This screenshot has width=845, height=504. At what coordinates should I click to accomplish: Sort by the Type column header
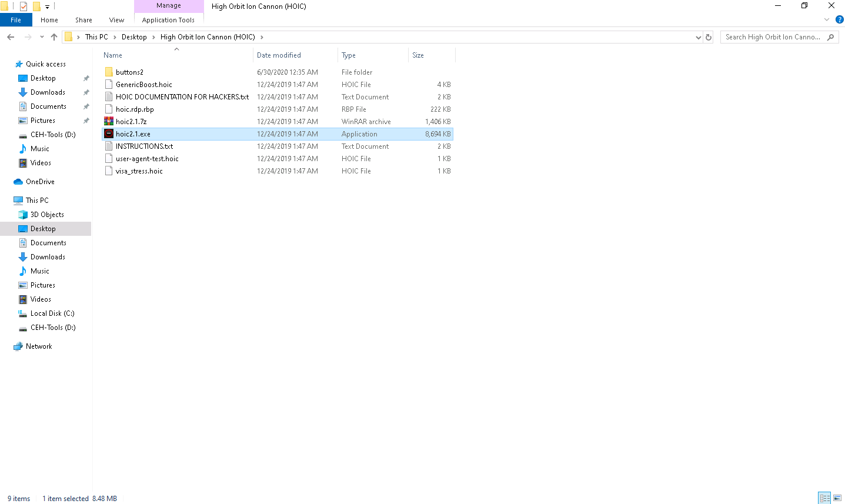[349, 55]
